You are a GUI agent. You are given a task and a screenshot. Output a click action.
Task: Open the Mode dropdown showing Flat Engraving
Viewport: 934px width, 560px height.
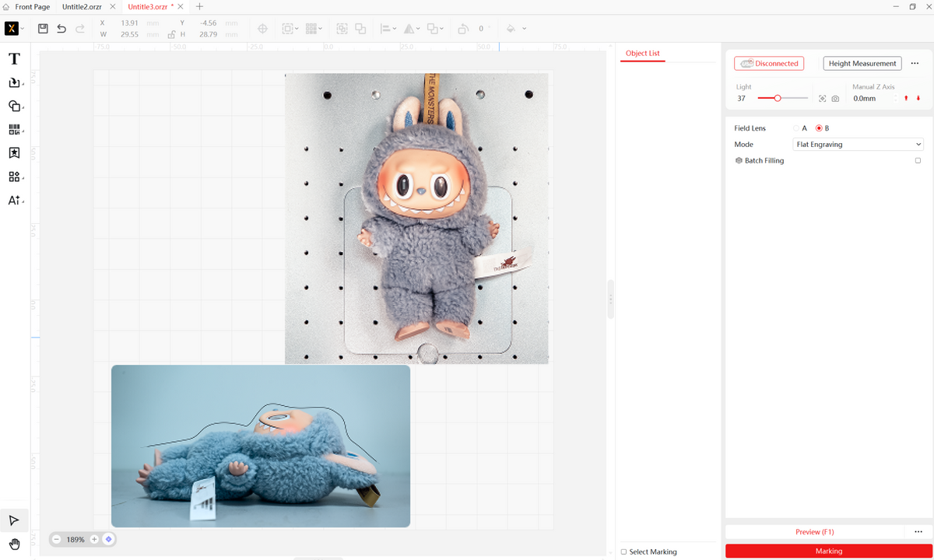point(857,144)
